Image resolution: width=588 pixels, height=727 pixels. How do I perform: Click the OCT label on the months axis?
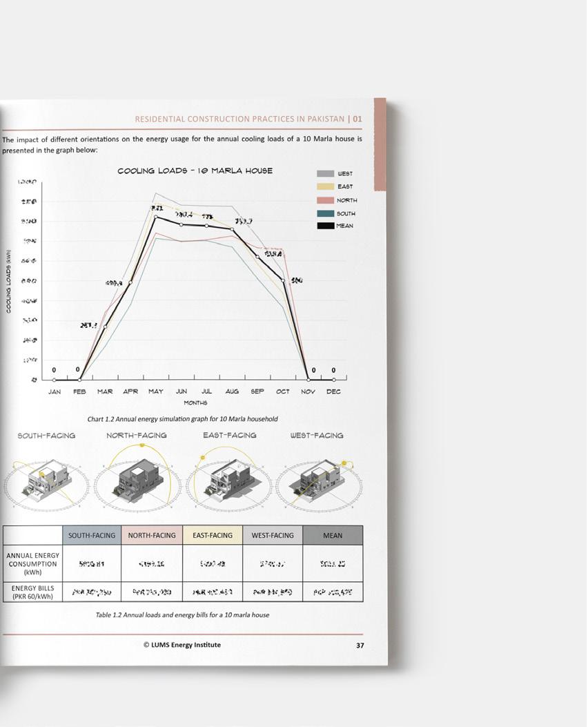[283, 391]
